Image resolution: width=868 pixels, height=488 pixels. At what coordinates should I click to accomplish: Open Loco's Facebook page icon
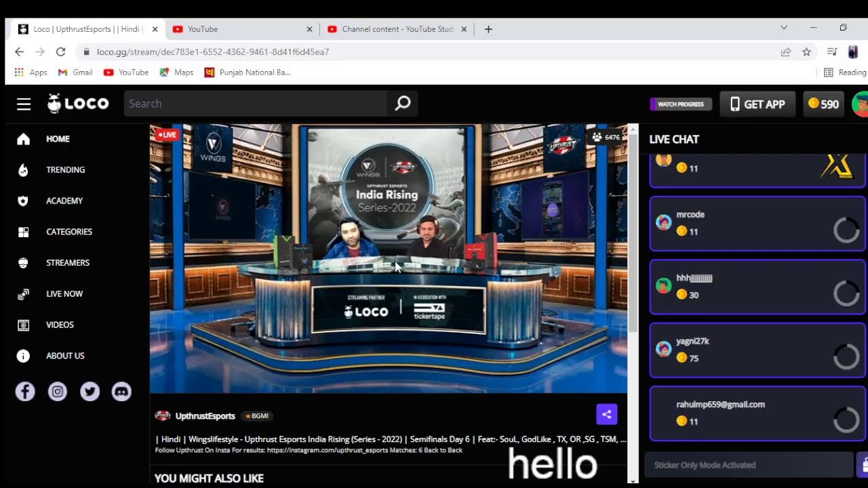pyautogui.click(x=25, y=391)
